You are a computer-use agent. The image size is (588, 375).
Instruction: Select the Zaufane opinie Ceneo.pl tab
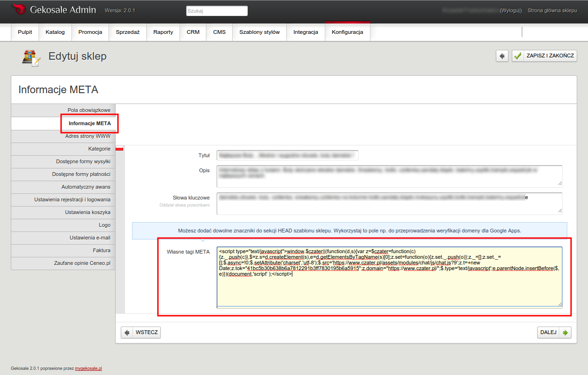tap(63, 263)
